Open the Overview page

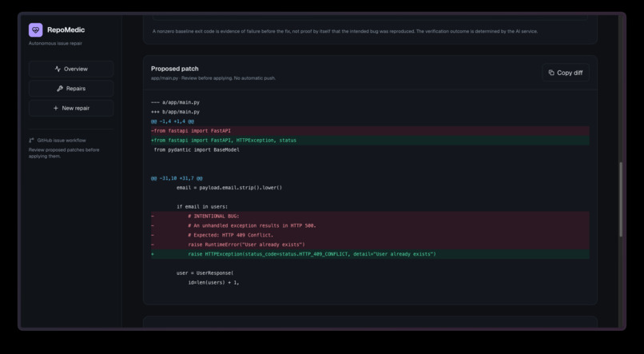tap(71, 69)
